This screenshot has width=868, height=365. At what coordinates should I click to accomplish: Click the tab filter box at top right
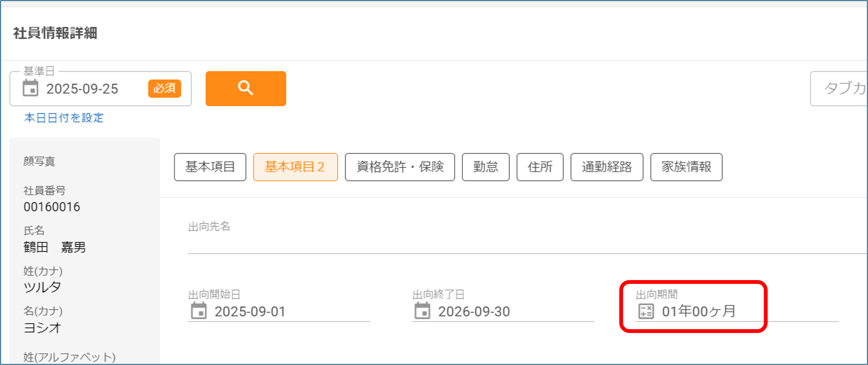pos(843,88)
